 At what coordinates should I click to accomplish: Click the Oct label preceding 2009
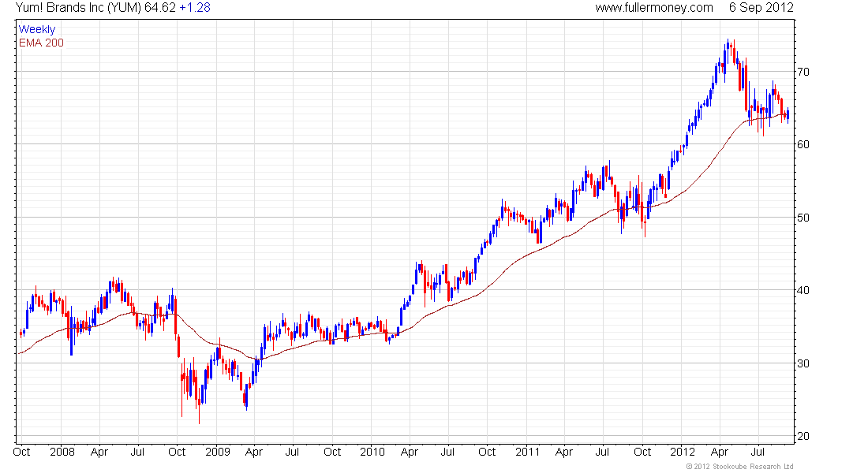177,452
